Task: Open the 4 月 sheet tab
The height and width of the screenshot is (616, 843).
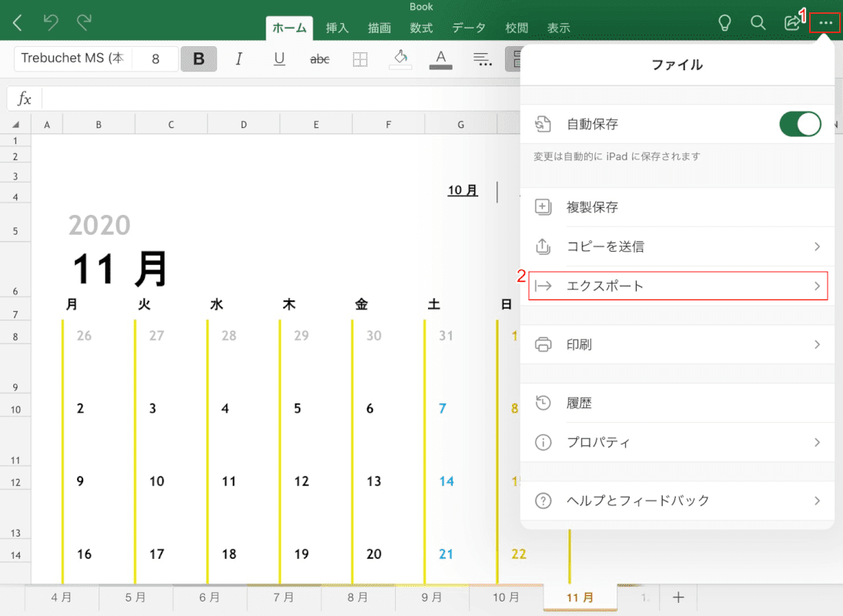Action: [62, 598]
